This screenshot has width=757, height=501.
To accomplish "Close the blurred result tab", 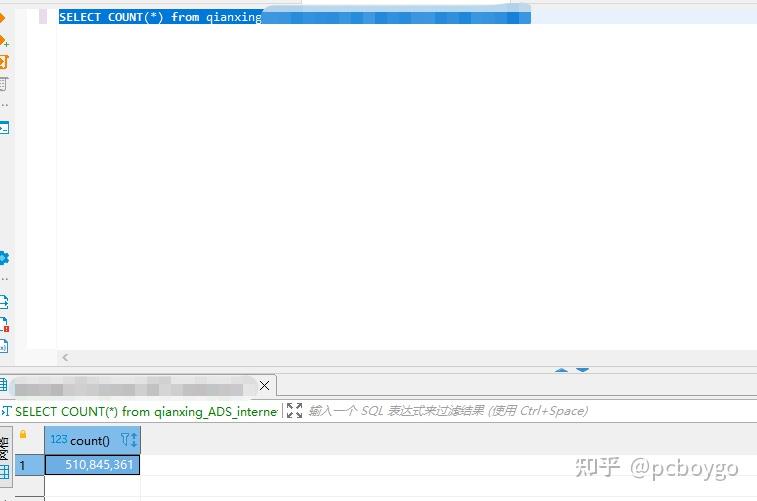I will point(264,386).
